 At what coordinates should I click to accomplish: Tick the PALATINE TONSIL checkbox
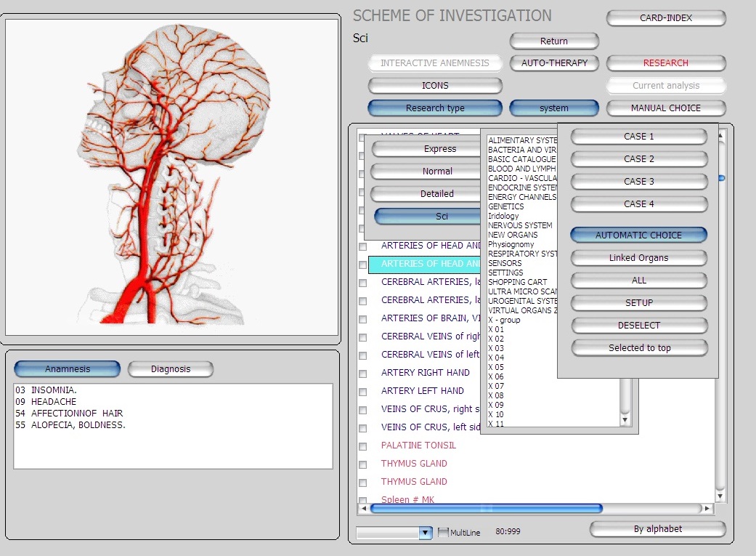click(363, 446)
